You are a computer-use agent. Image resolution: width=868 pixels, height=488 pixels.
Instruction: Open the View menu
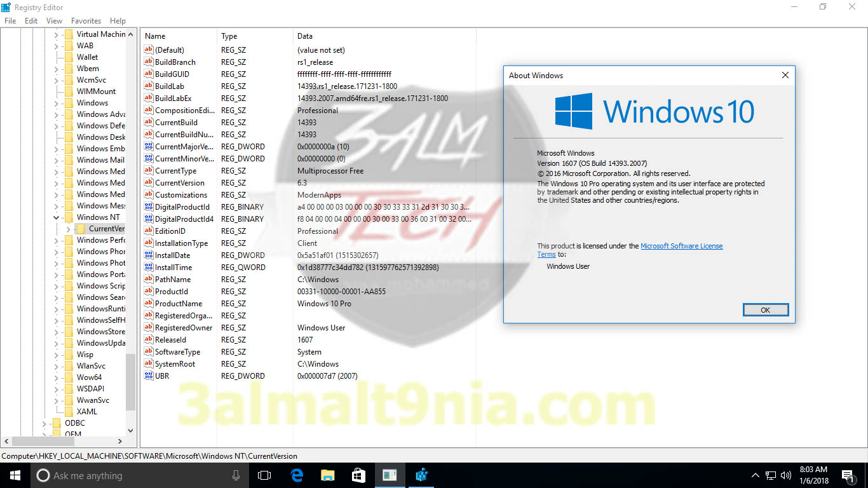pos(55,21)
